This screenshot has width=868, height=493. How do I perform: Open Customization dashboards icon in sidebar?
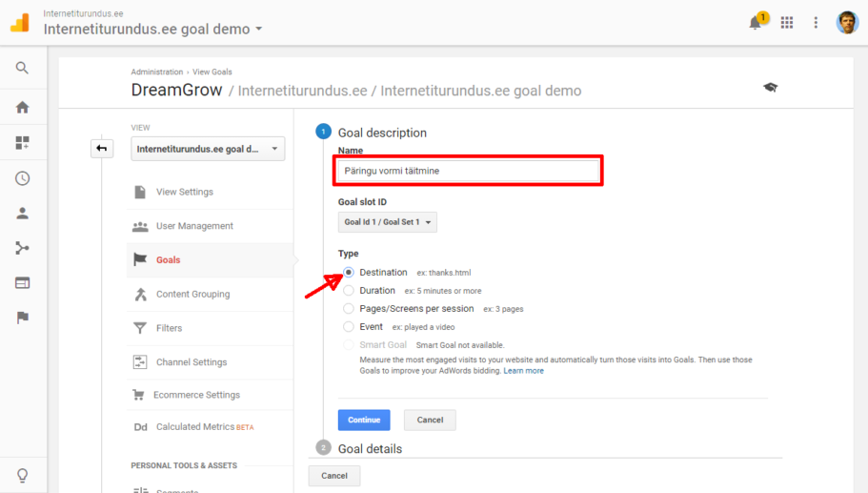[22, 143]
